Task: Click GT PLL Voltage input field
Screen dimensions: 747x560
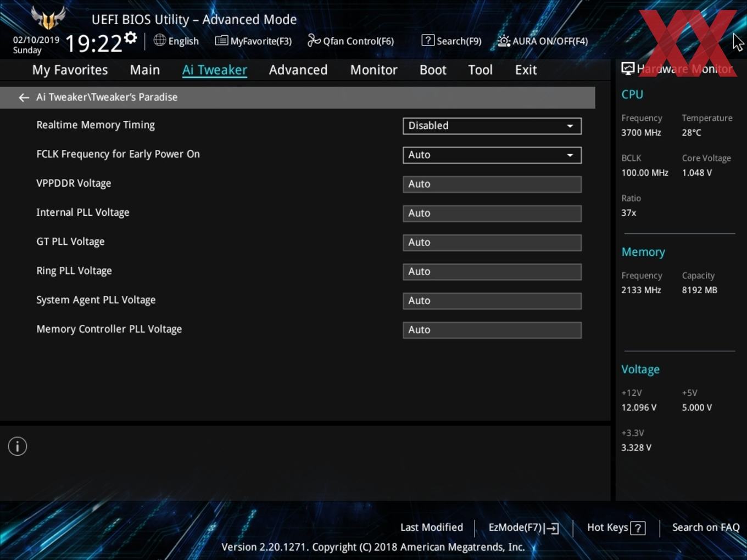Action: tap(492, 242)
